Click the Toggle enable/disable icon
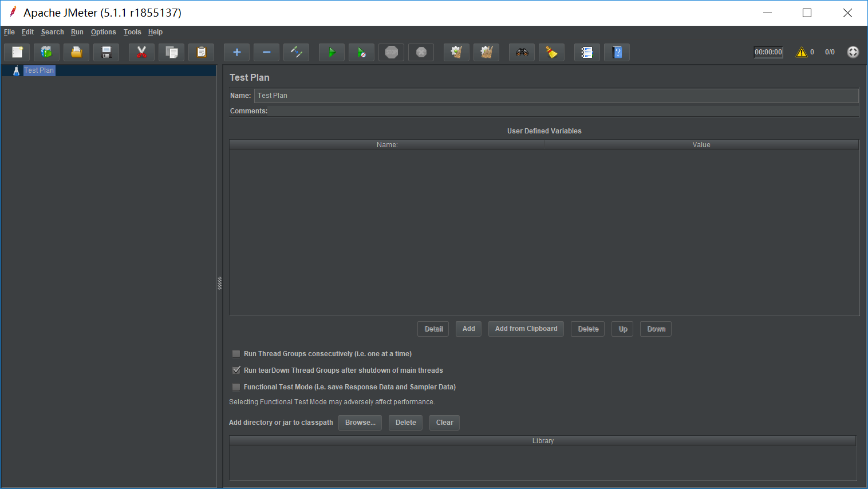868x489 pixels. tap(297, 52)
